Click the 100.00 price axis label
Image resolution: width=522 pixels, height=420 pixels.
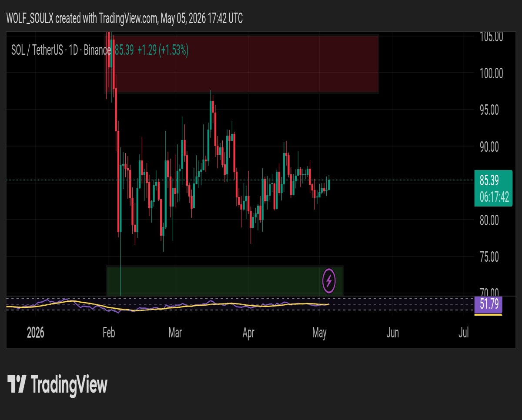pos(492,73)
